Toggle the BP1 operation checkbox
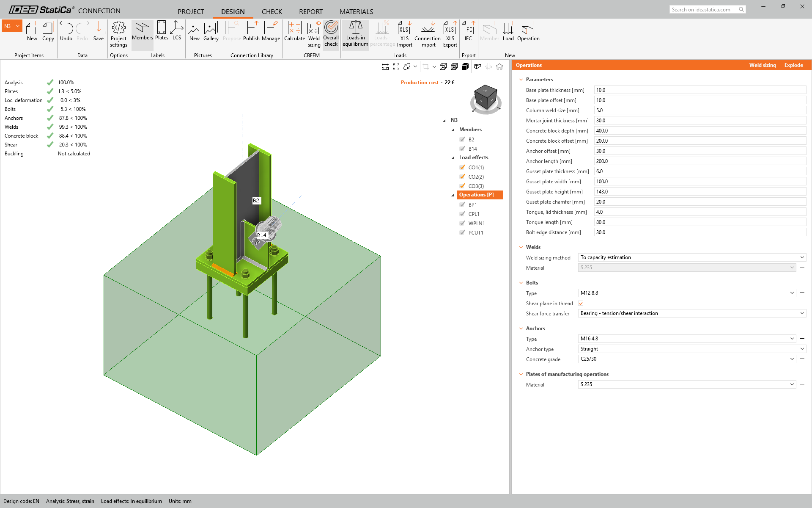The image size is (812, 508). click(x=462, y=204)
